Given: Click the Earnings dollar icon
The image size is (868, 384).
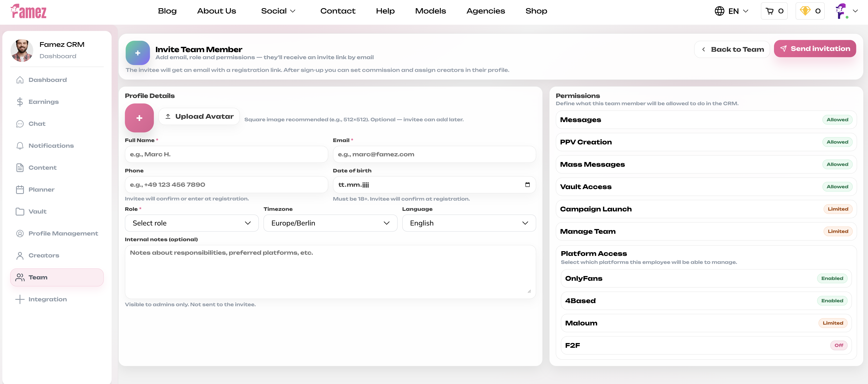Looking at the screenshot, I should pyautogui.click(x=20, y=101).
